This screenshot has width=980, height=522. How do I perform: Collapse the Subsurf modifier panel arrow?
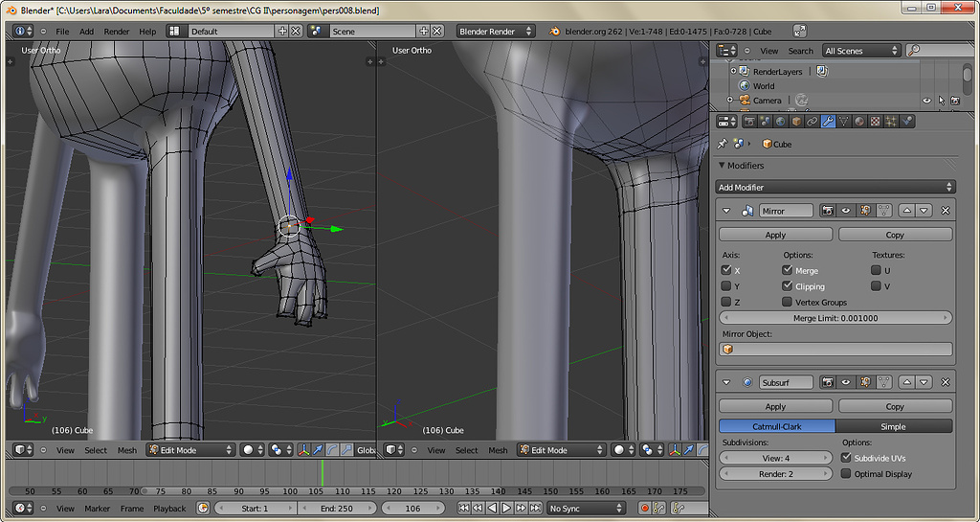(x=726, y=382)
